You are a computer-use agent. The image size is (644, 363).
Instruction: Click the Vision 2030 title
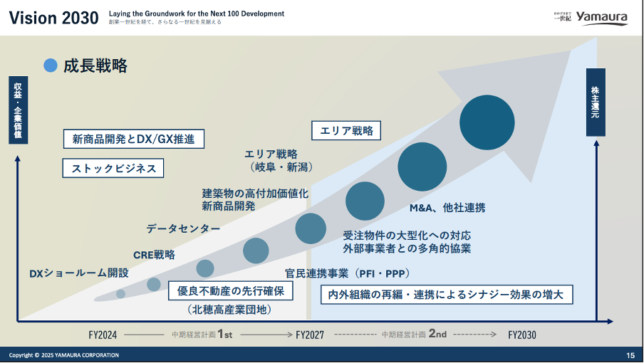(54, 18)
